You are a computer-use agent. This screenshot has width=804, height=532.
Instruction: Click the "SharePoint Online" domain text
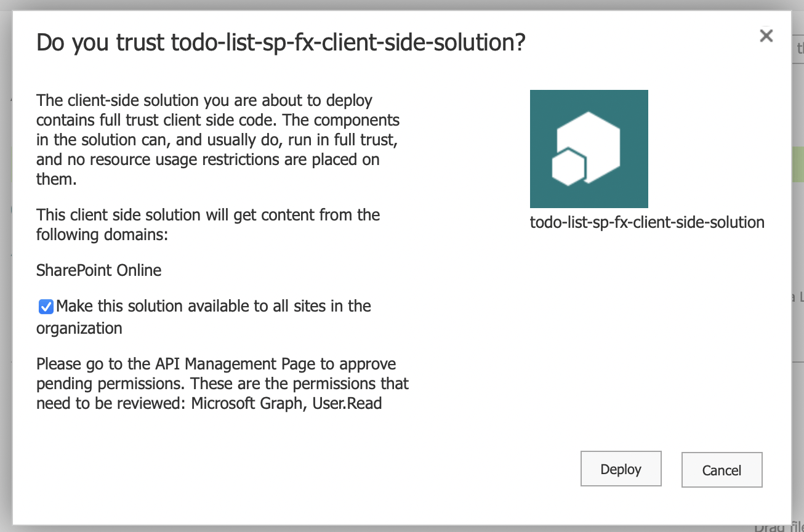pos(99,270)
